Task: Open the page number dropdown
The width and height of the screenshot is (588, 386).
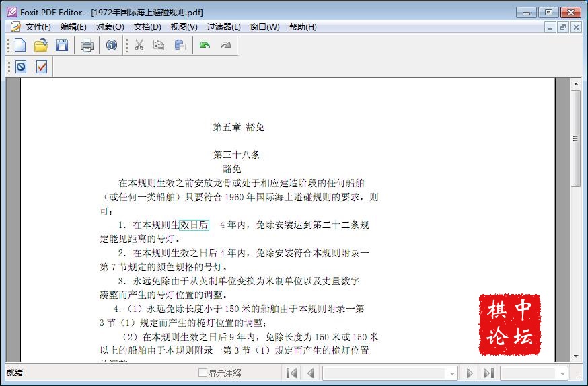Action: click(452, 373)
